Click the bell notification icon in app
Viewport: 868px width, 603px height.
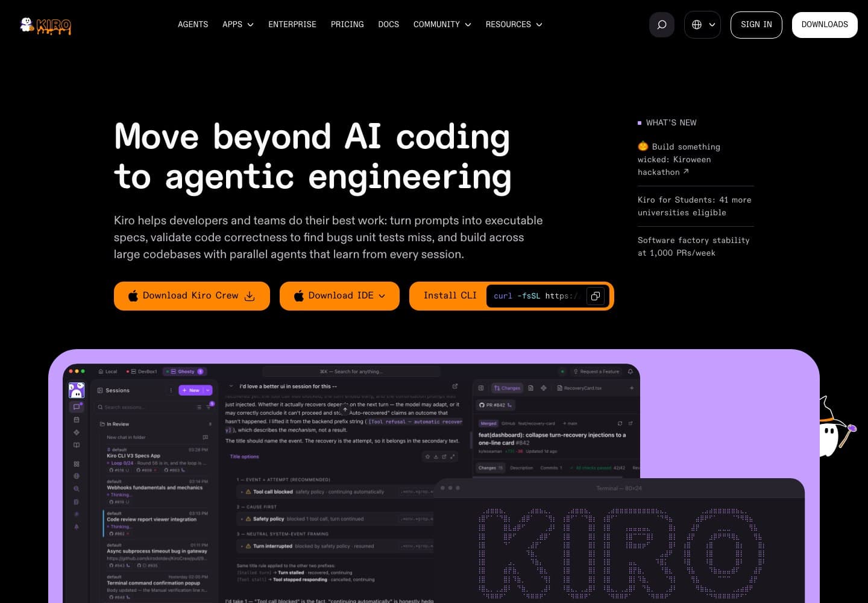(x=631, y=371)
